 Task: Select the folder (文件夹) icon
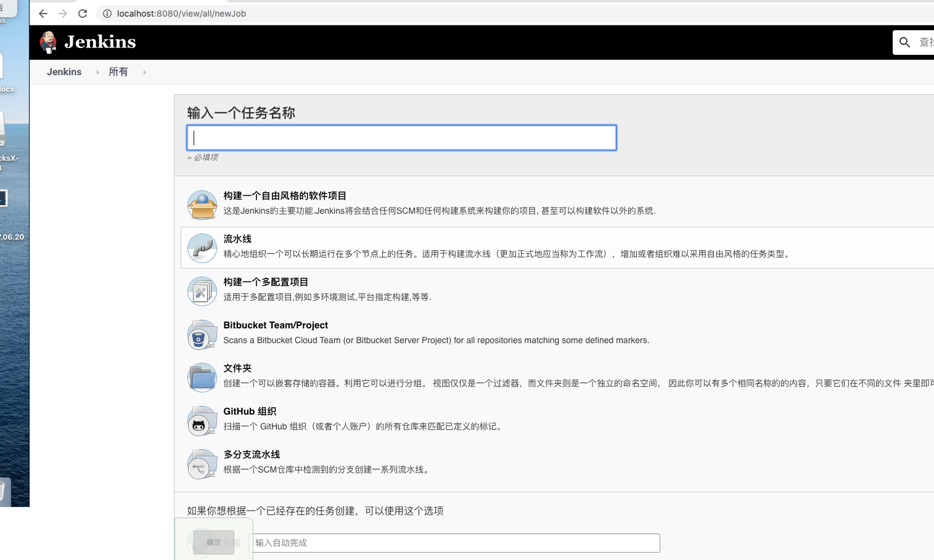pyautogui.click(x=202, y=378)
